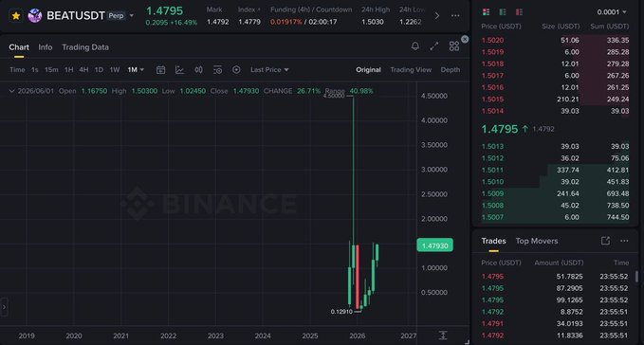Switch to Depth chart view
This screenshot has height=345, width=644.
(x=451, y=70)
